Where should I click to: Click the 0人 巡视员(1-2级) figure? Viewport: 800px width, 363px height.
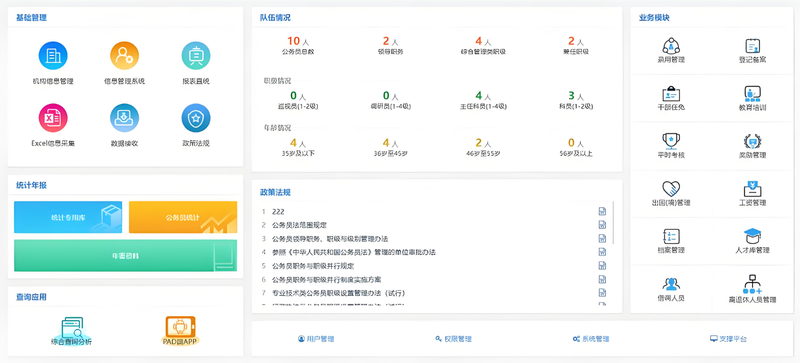pyautogui.click(x=297, y=95)
